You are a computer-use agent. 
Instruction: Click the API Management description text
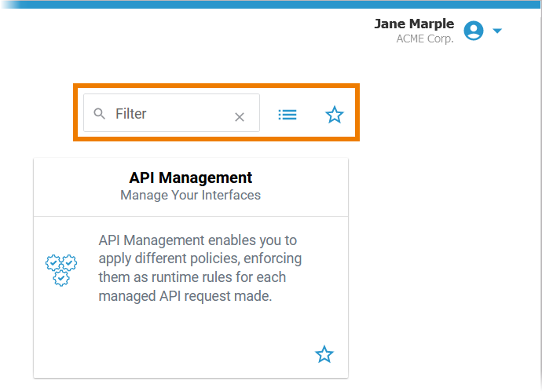coord(200,268)
